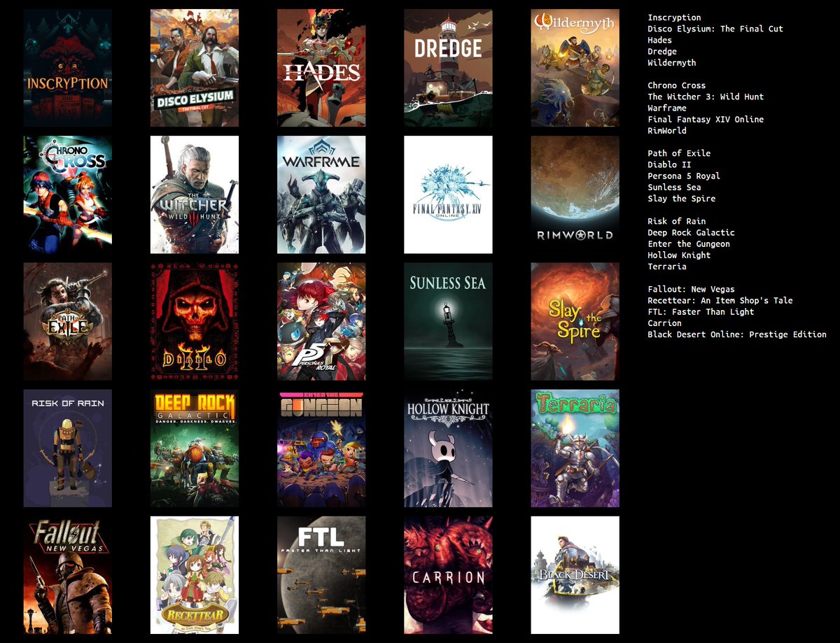The width and height of the screenshot is (840, 643).
Task: Click the Enter the Gungeon cover
Action: pos(321,448)
